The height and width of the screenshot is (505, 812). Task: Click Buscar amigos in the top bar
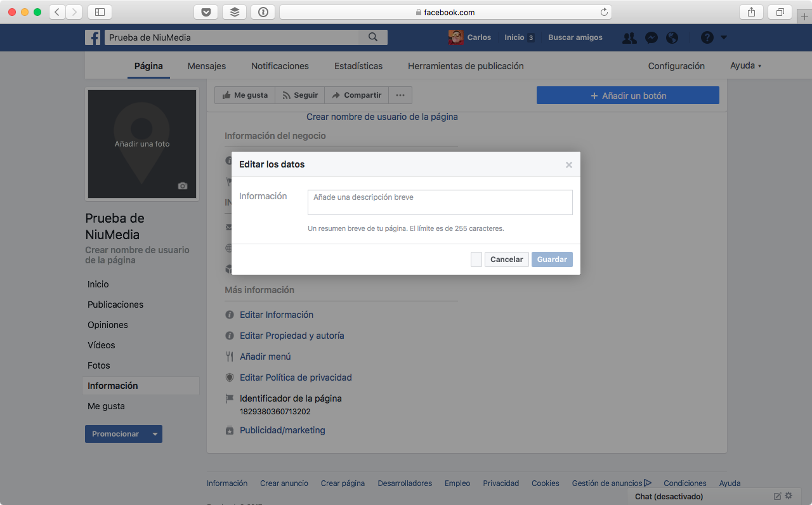575,37
